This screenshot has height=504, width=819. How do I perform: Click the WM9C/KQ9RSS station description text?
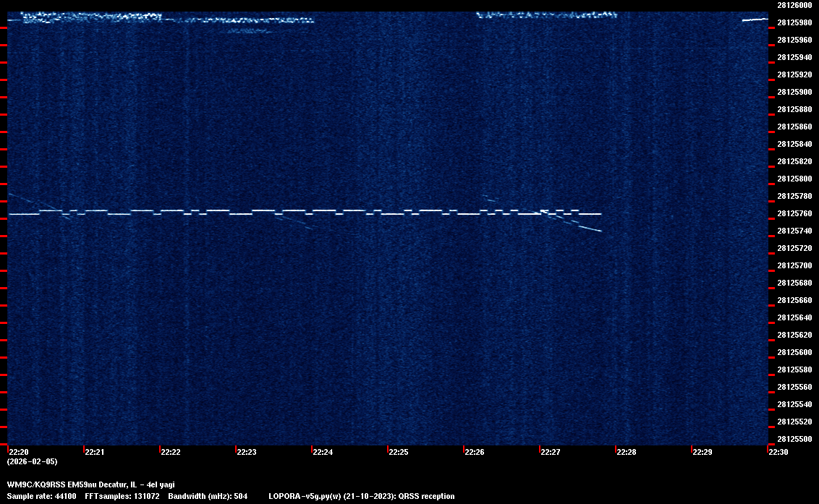point(90,484)
